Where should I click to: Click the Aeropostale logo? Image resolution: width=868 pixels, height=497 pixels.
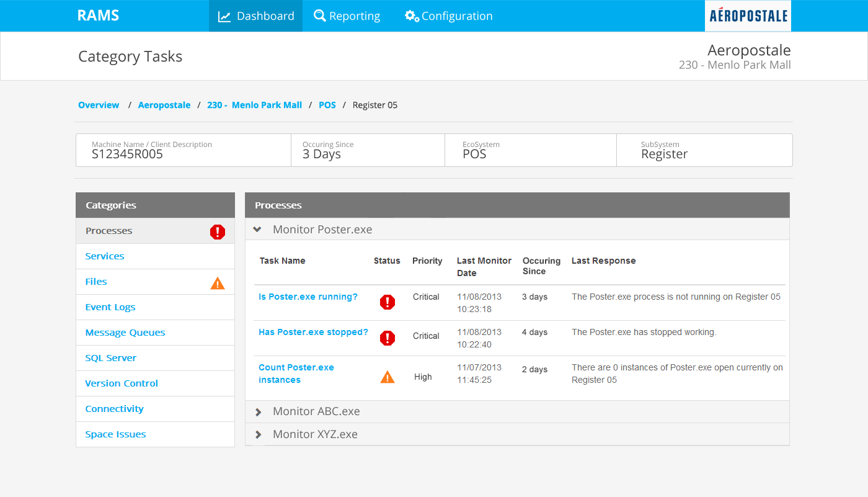click(748, 16)
